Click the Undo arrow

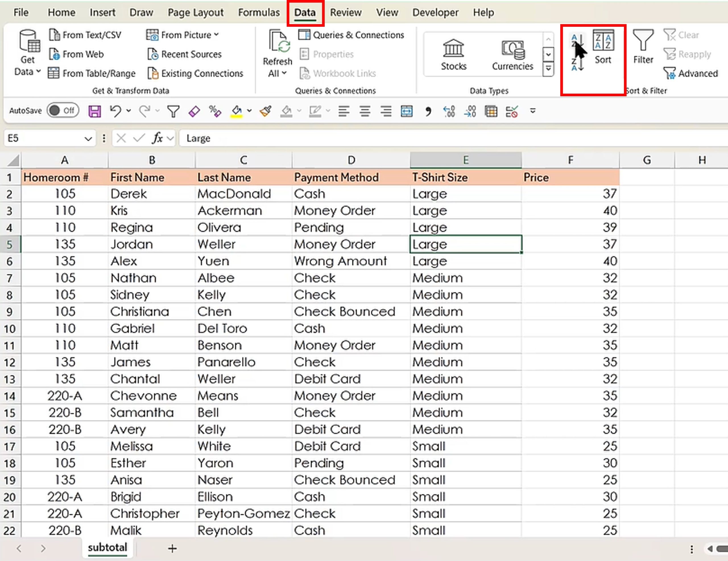115,111
